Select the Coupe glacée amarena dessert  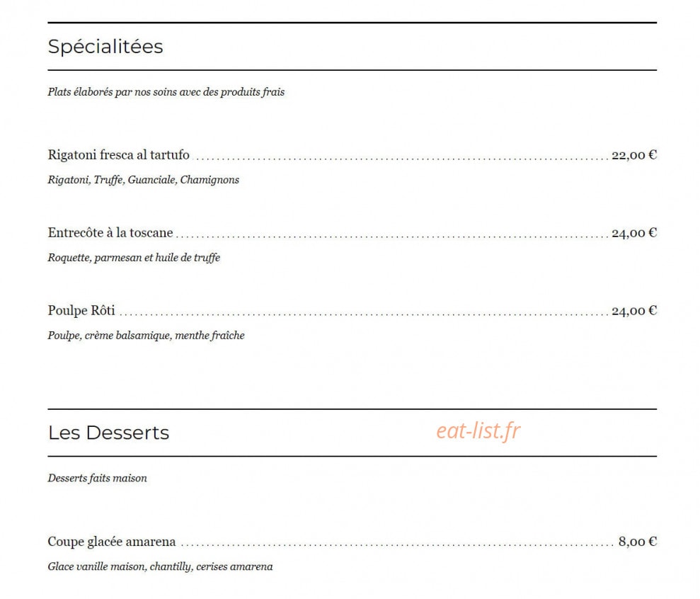coord(112,542)
